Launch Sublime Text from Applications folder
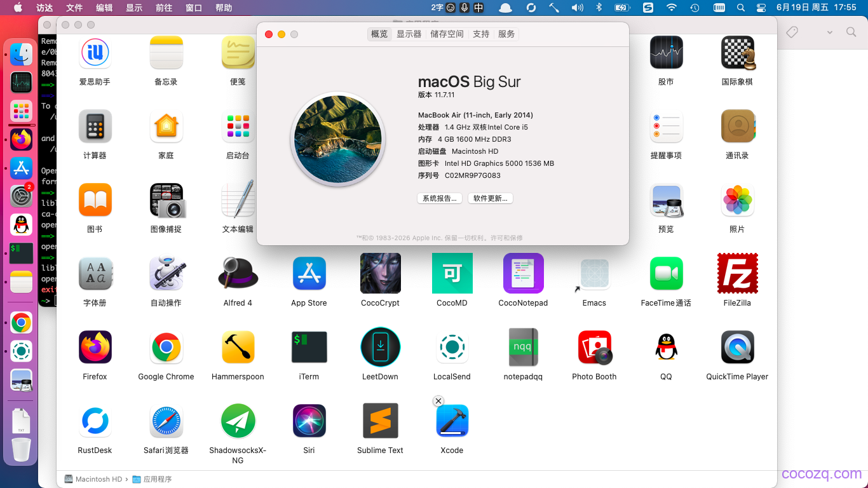This screenshot has width=868, height=488. 380,421
